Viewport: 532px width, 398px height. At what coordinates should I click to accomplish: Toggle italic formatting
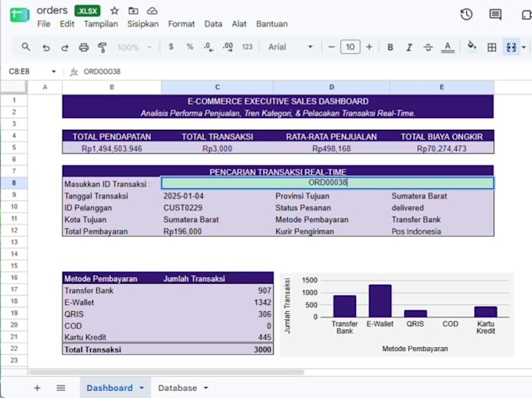[409, 47]
